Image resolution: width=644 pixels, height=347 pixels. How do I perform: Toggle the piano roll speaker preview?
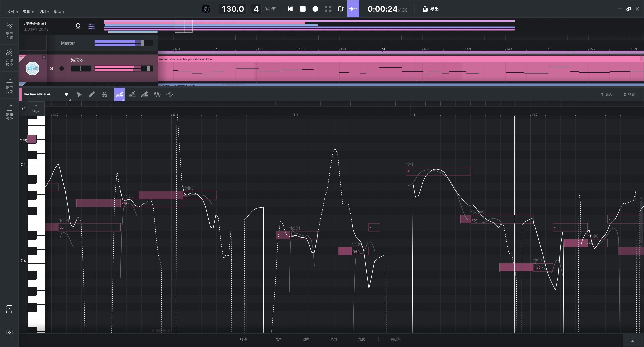23,109
